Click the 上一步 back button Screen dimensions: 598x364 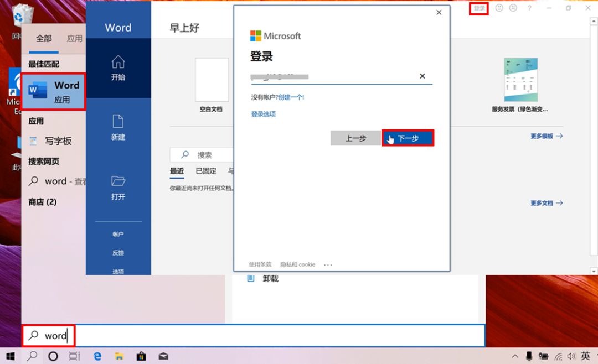pos(356,138)
